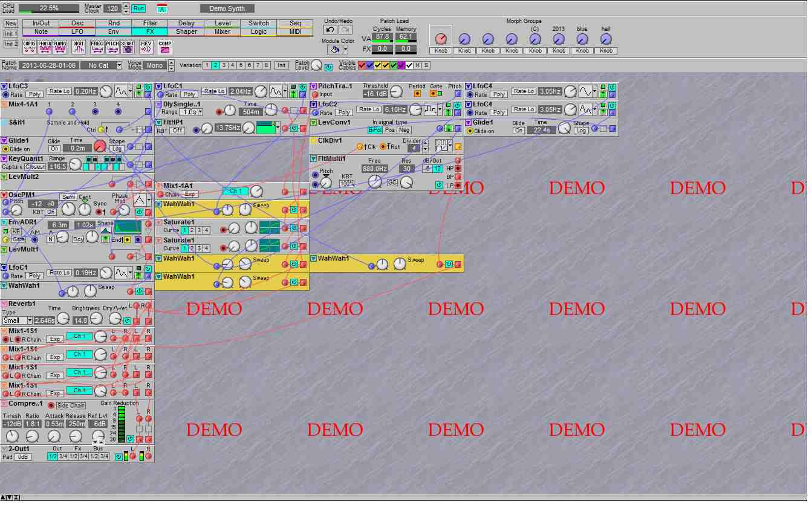Click the LfoC3 module power icon
This screenshot has width=812, height=529.
148,87
